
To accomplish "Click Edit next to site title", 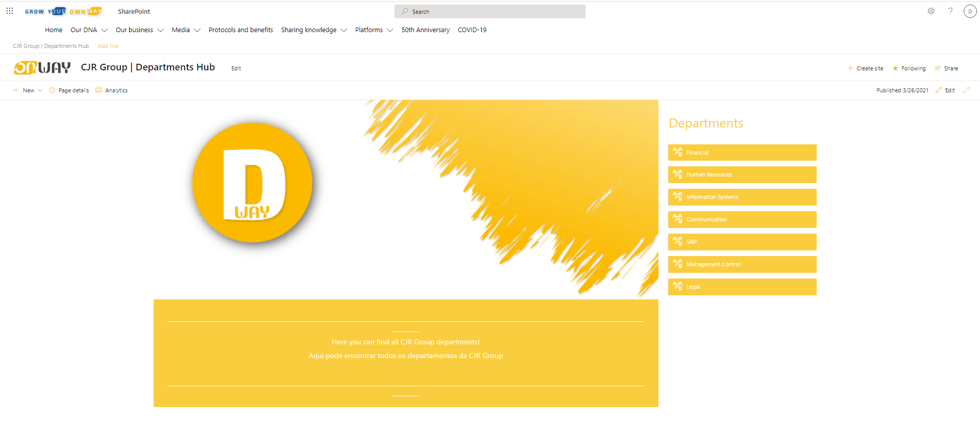I will click(x=236, y=68).
